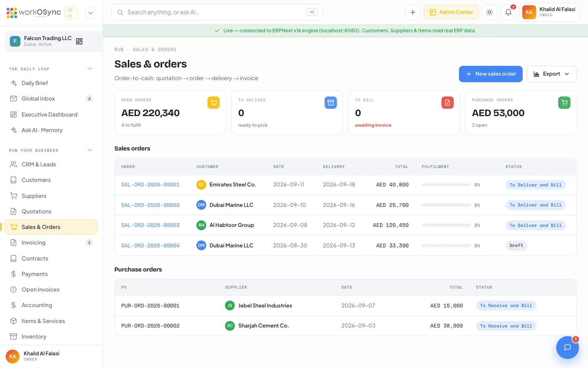Open the Suppliers page
The width and height of the screenshot is (588, 368).
click(x=51, y=196)
